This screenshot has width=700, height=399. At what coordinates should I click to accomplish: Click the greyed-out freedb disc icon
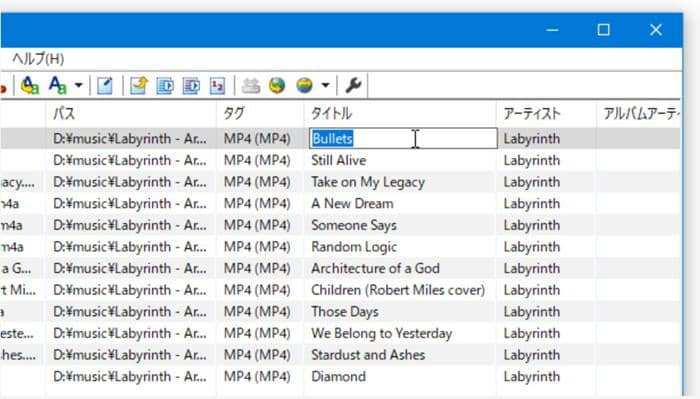pyautogui.click(x=250, y=85)
